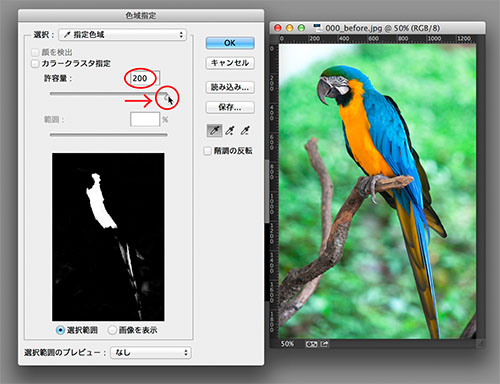Image resolution: width=500 pixels, height=384 pixels.
Task: Click the 色域指定 dialog title bar
Action: point(141,15)
